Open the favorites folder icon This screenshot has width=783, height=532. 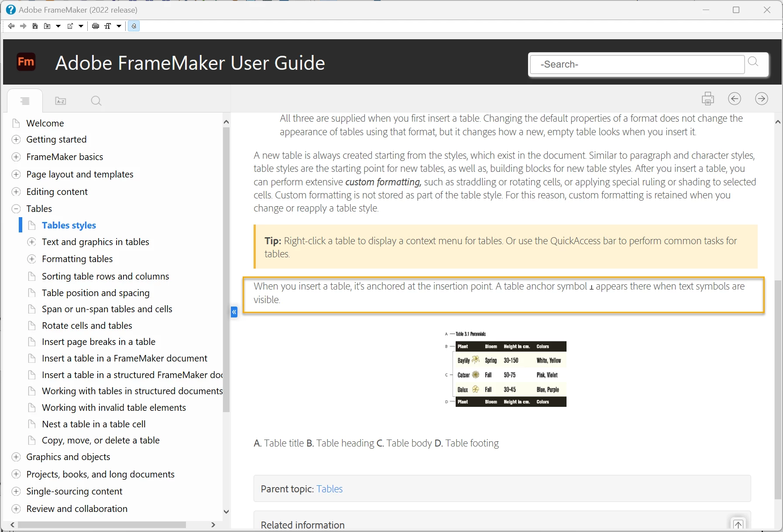pyautogui.click(x=47, y=26)
